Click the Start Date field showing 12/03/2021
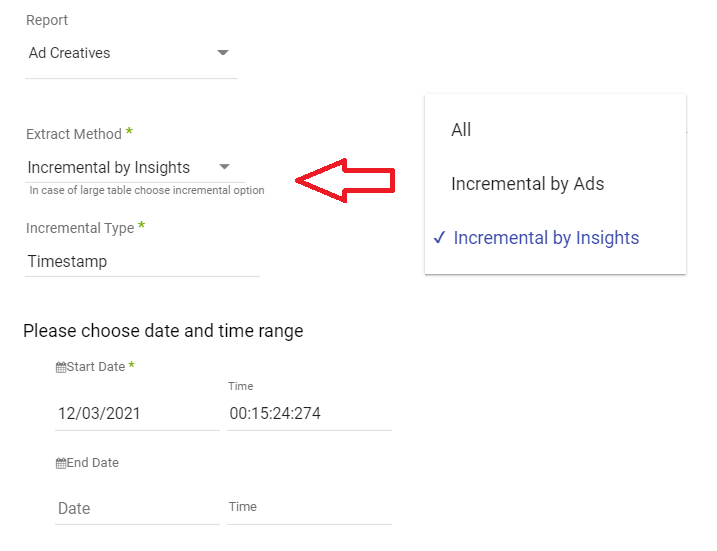 [136, 413]
